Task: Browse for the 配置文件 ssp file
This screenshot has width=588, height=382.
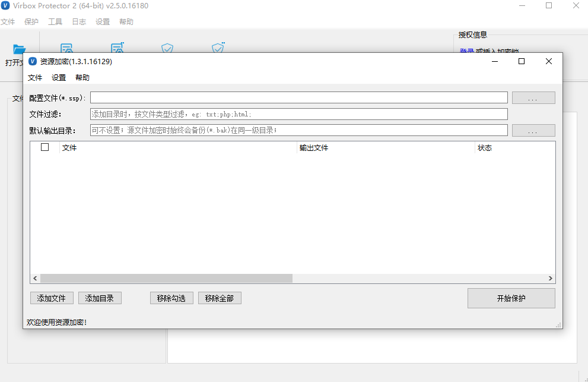Action: (x=533, y=97)
